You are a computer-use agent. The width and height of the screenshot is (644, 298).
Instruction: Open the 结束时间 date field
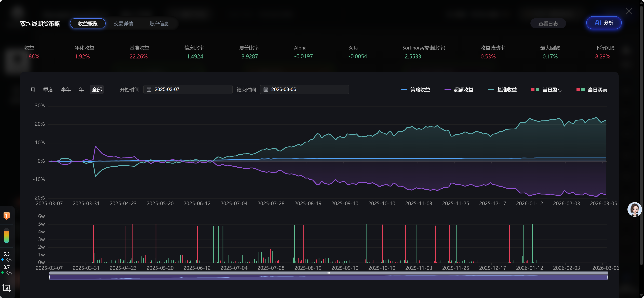[304, 89]
